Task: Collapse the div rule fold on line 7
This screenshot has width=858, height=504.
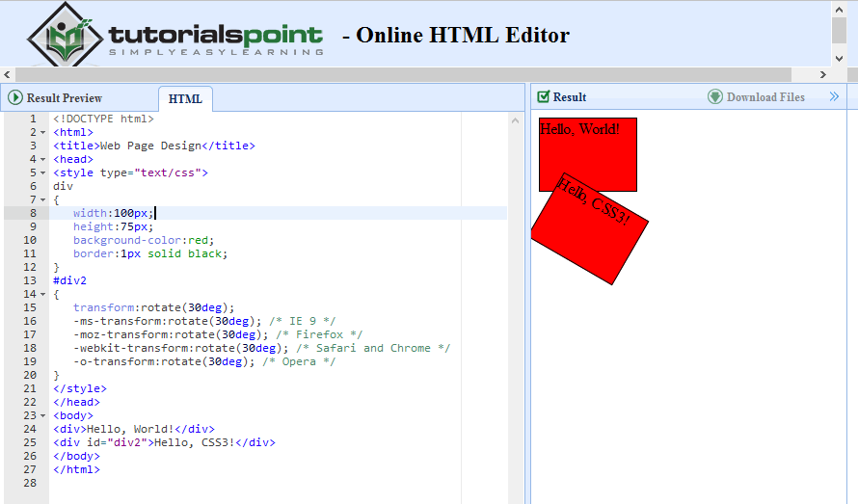Action: pyautogui.click(x=43, y=199)
